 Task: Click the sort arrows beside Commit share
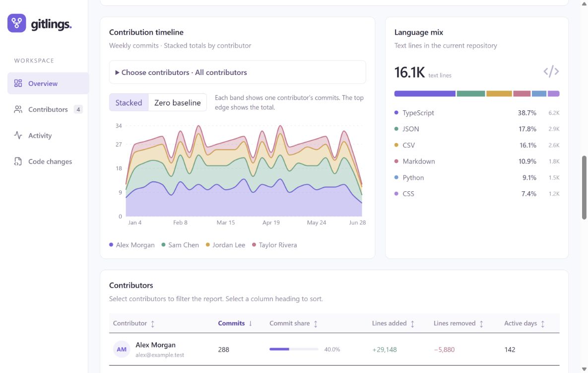[x=316, y=324]
